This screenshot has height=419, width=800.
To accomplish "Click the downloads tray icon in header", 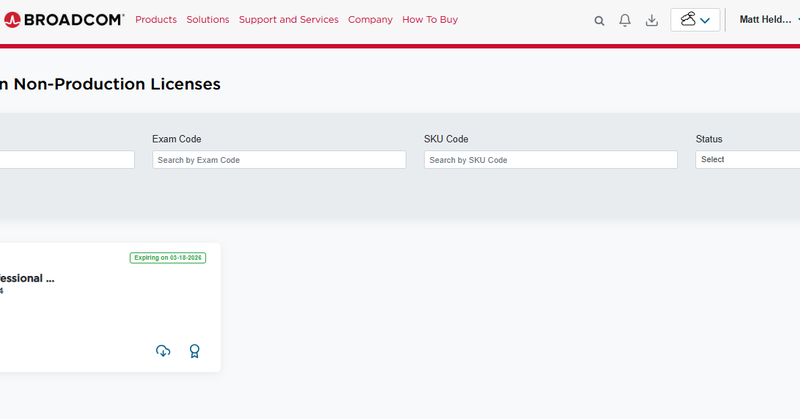I will pyautogui.click(x=652, y=20).
